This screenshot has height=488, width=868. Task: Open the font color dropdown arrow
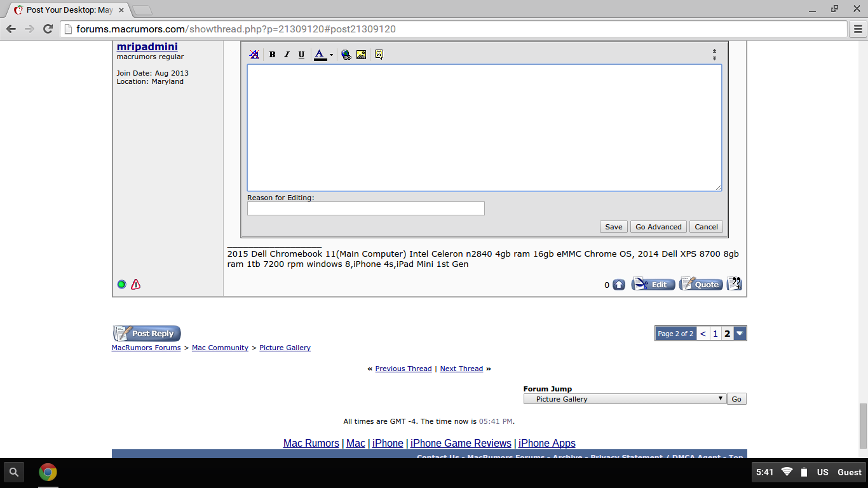point(331,55)
